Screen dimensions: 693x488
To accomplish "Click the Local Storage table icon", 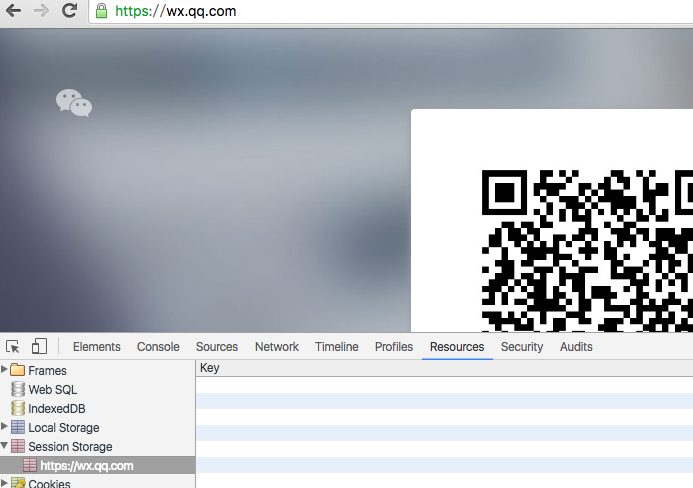I will (18, 427).
